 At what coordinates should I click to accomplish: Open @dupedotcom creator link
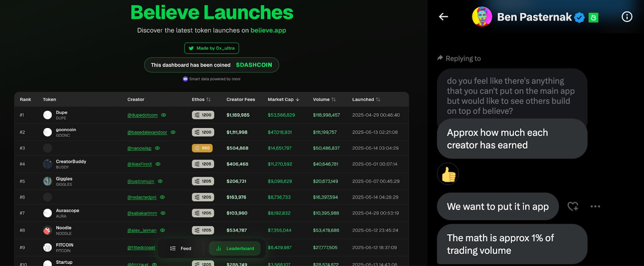coord(142,115)
